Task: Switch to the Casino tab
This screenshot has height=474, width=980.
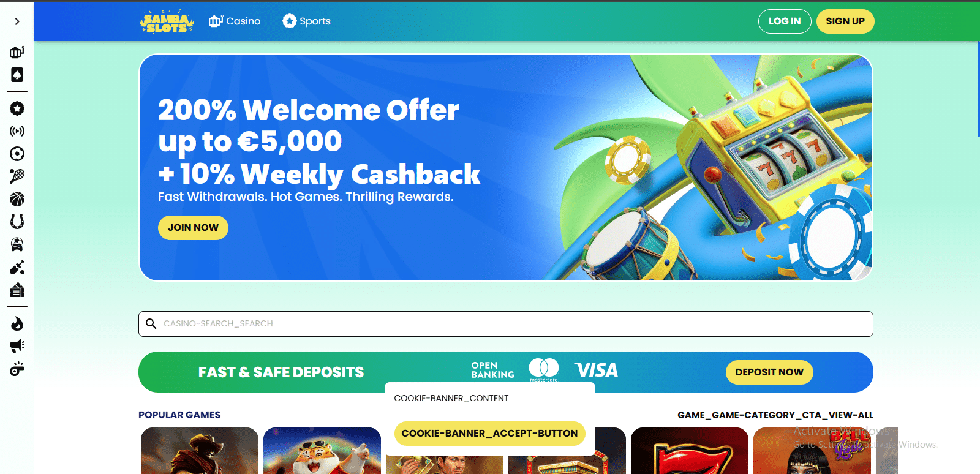Action: click(235, 21)
